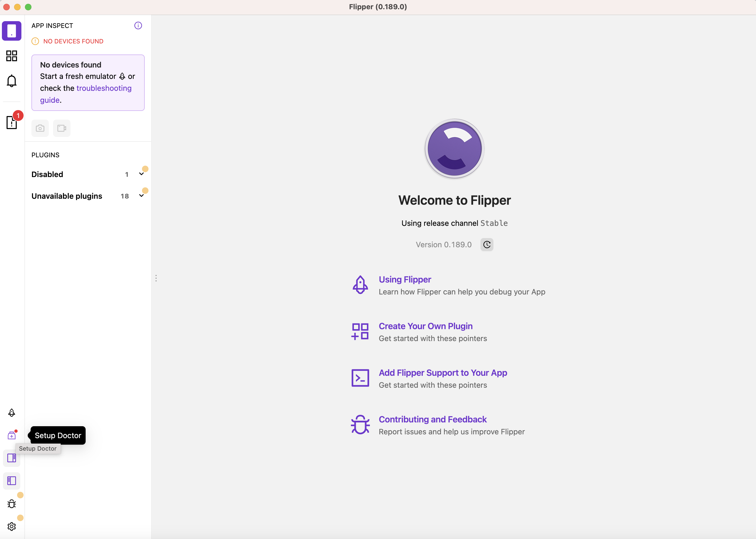Open Setup Doctor from the sidebar
The width and height of the screenshot is (756, 539).
click(x=12, y=435)
